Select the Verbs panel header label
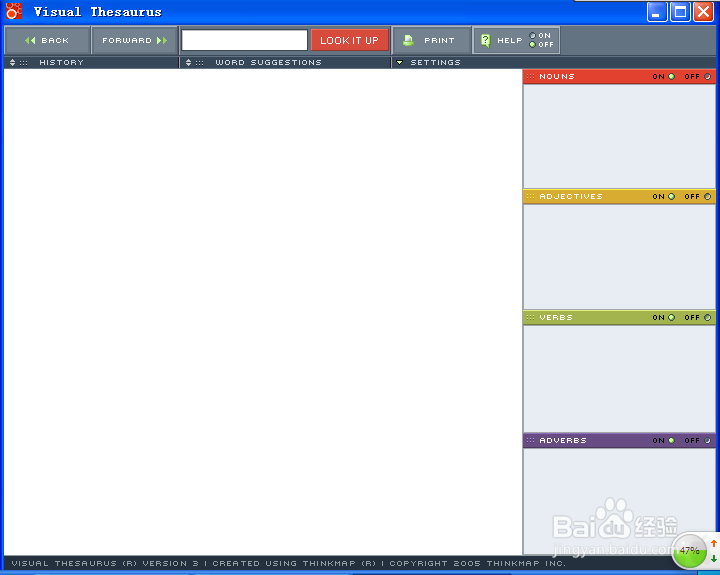The width and height of the screenshot is (720, 575). pos(556,317)
